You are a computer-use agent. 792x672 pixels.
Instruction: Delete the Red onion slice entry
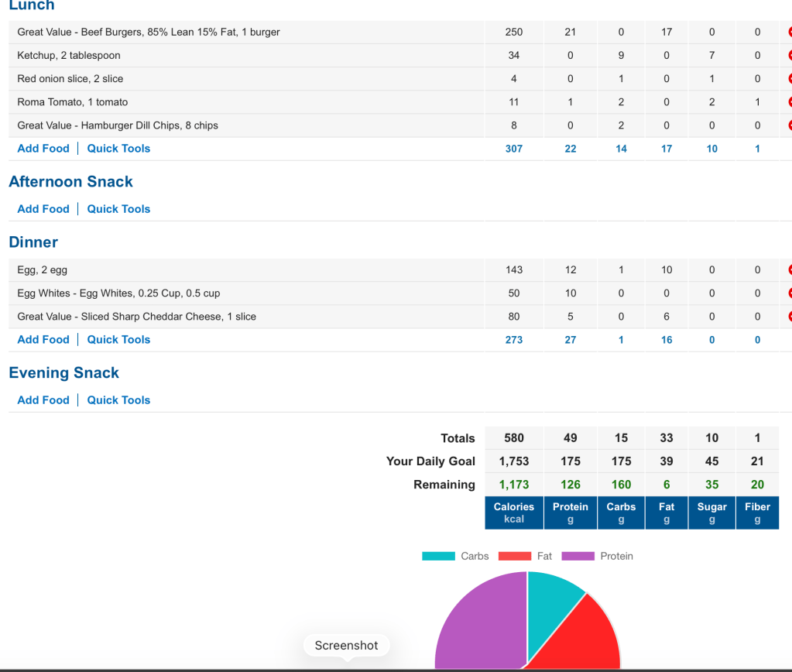click(x=789, y=79)
